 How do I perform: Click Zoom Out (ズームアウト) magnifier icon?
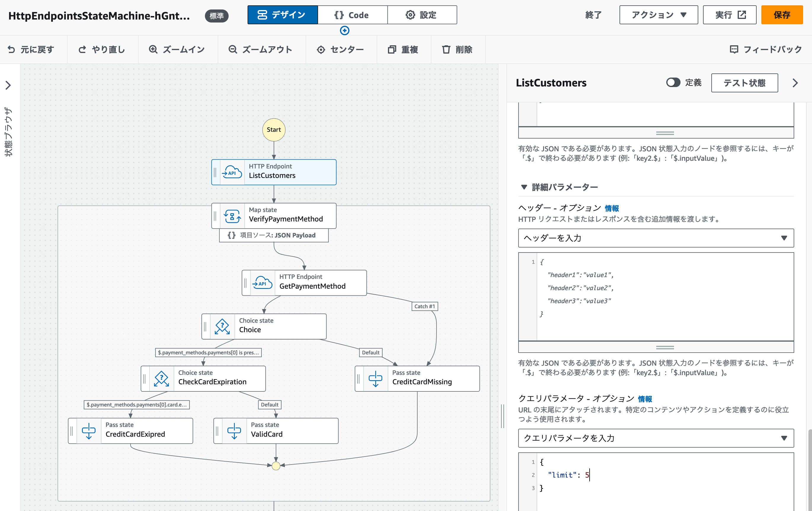[x=233, y=49]
